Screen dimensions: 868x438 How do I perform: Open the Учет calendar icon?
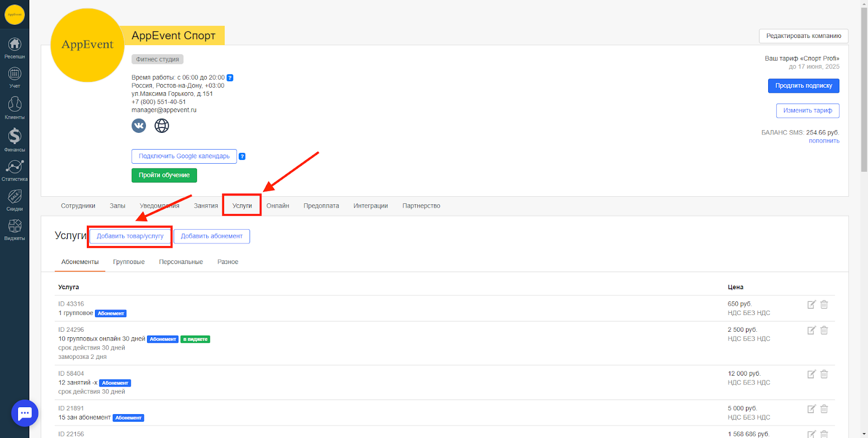[15, 77]
